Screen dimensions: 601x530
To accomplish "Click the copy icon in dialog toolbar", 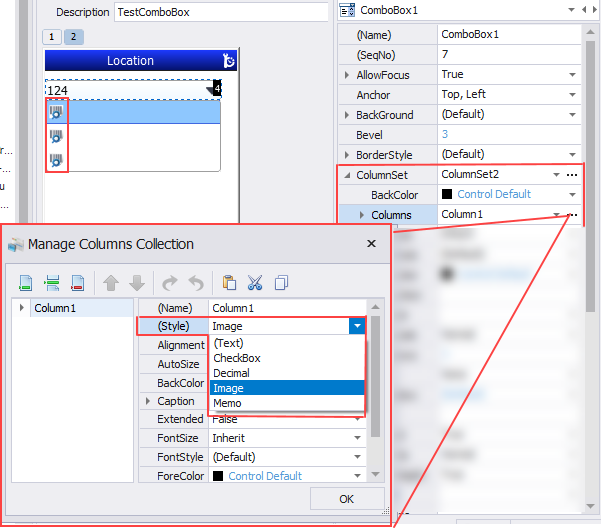I will tap(281, 283).
